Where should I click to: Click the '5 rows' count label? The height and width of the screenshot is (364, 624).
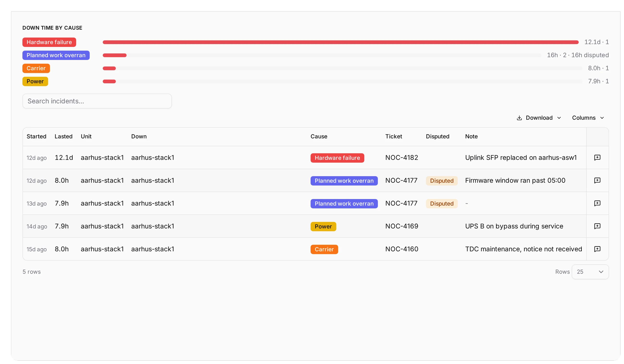32,272
